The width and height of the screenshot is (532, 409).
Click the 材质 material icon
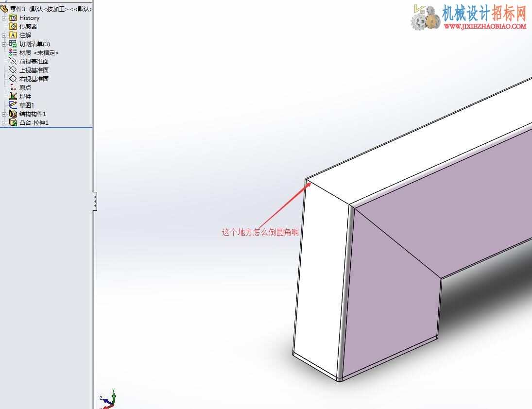13,52
